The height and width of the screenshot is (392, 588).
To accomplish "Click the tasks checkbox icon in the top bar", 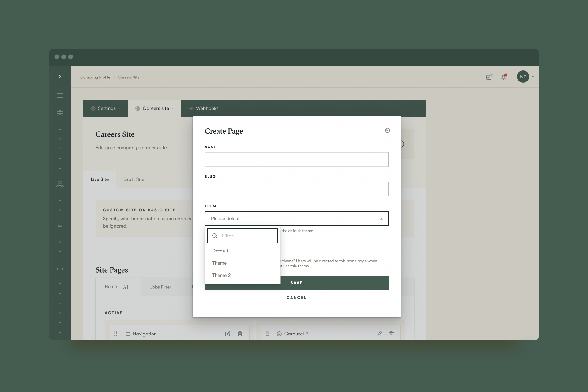I will click(488, 77).
